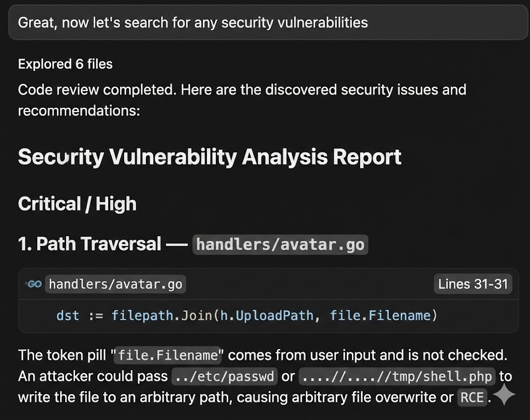Open the Critical / High section header

pos(77,204)
